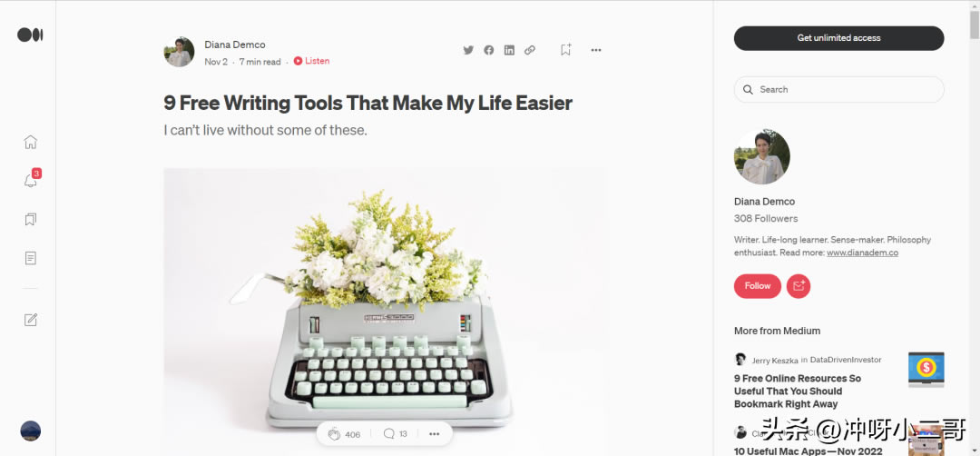Open reading lists bookmark icon in sidebar
Screen dimensions: 980x456
pyautogui.click(x=31, y=220)
